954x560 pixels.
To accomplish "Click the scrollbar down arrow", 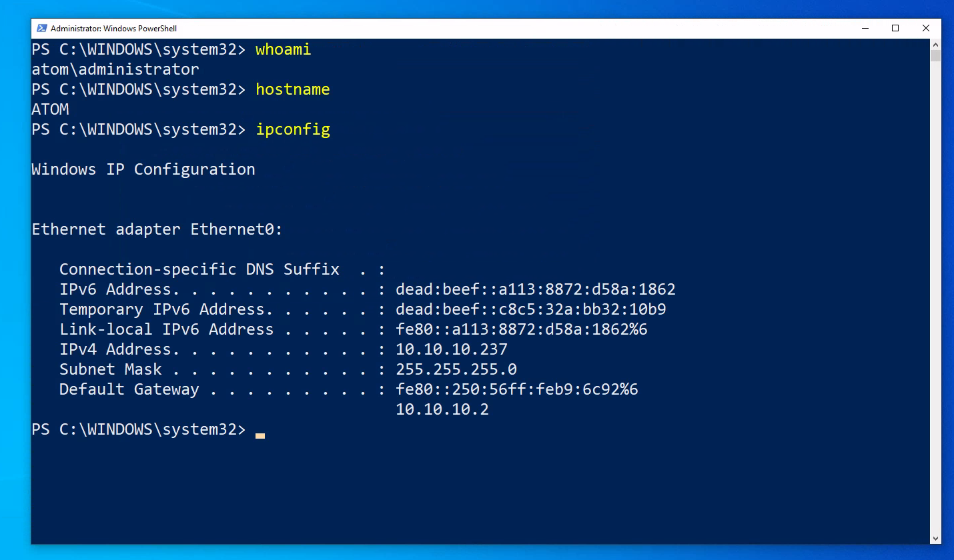I will [x=935, y=538].
